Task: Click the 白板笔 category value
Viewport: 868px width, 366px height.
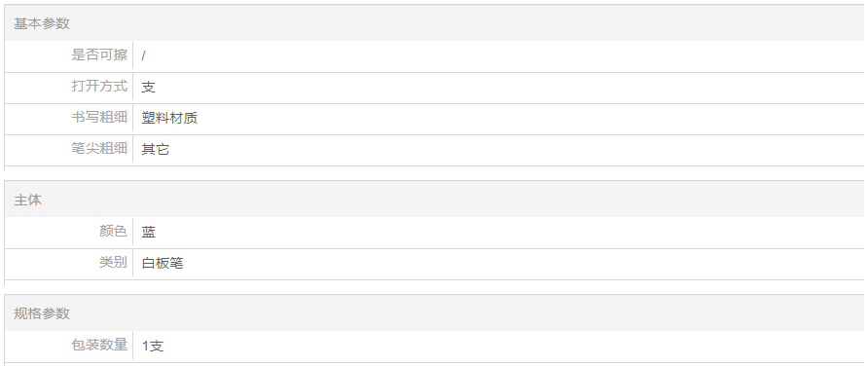Action: 163,263
